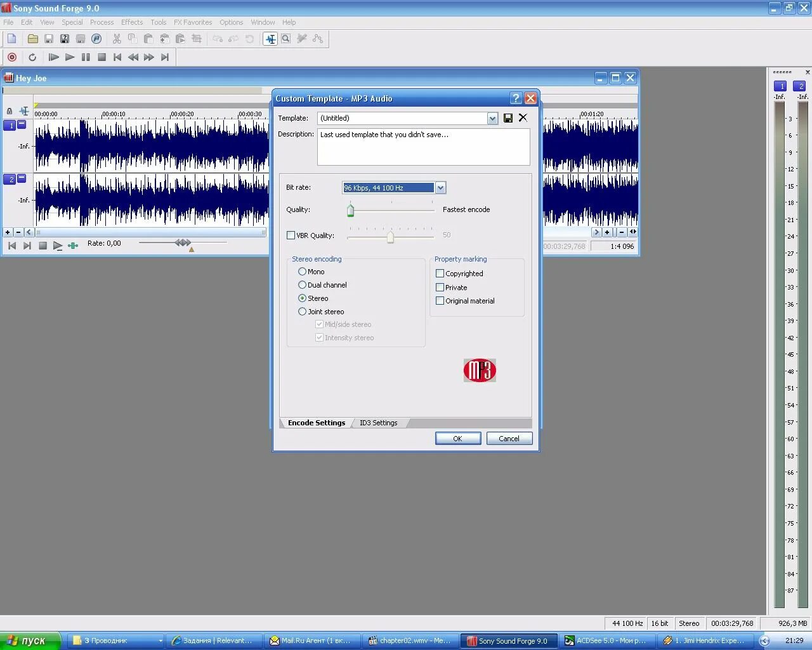This screenshot has height=650, width=812.
Task: Click the red Record button
Action: [11, 57]
